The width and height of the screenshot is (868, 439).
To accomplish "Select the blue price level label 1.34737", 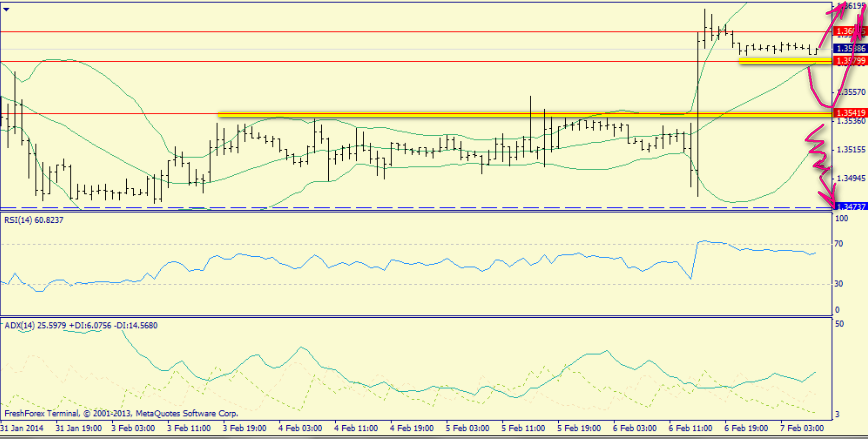I will pyautogui.click(x=851, y=208).
